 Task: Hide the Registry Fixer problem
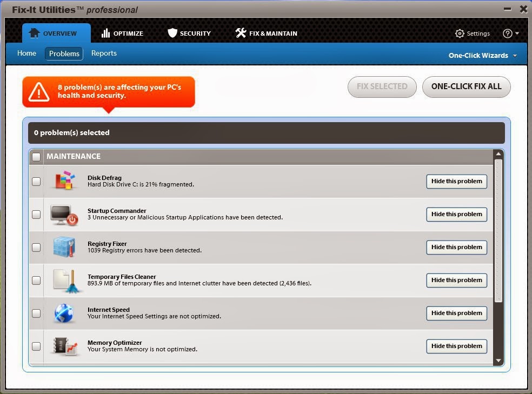457,247
